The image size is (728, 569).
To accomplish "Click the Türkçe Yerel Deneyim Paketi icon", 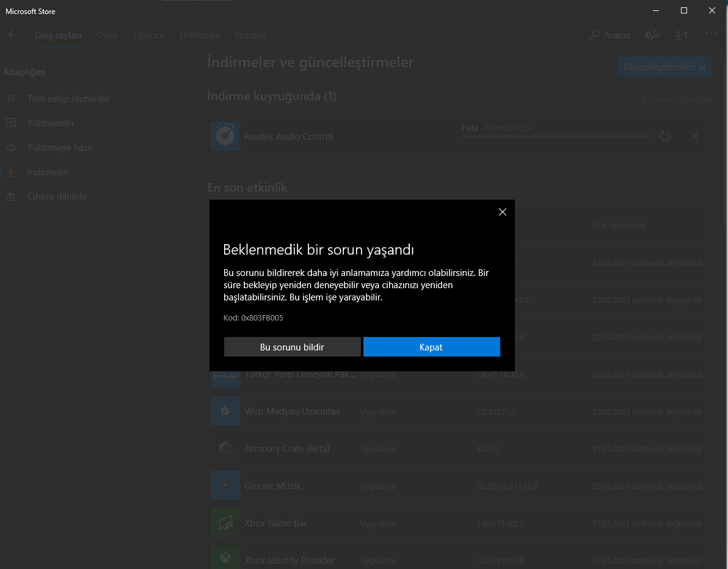I will coord(225,379).
